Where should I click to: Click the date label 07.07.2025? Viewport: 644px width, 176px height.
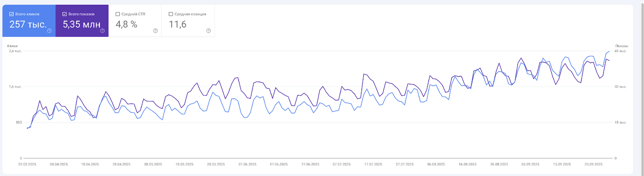(342, 164)
